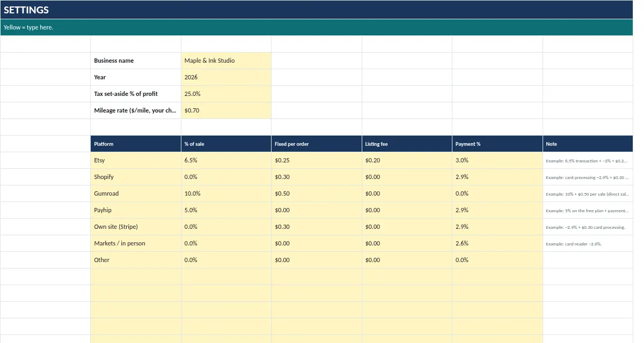Select Markets / in person 0.0% of sale cell
The height and width of the screenshot is (343, 644).
point(226,243)
